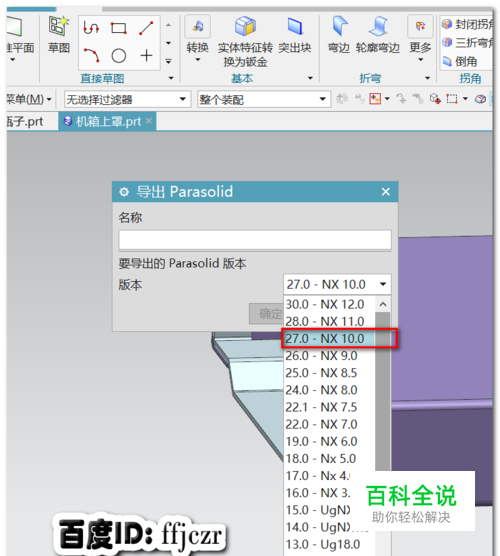Click the dashed rectangle selection icon

(452, 99)
